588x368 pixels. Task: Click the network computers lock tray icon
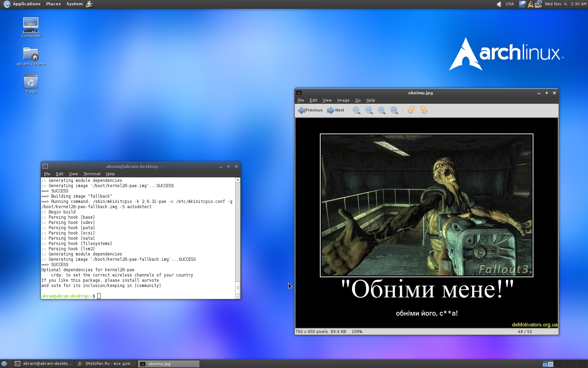538,4
